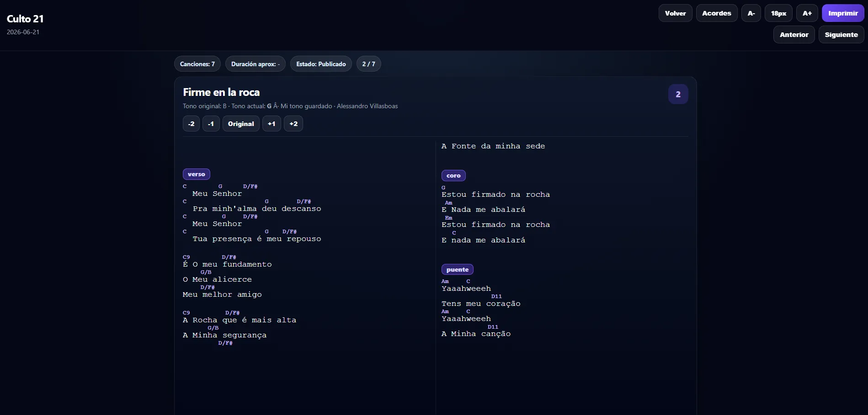Image resolution: width=868 pixels, height=415 pixels.
Task: Click lyric Tua presença é meu repouso
Action: tap(257, 239)
